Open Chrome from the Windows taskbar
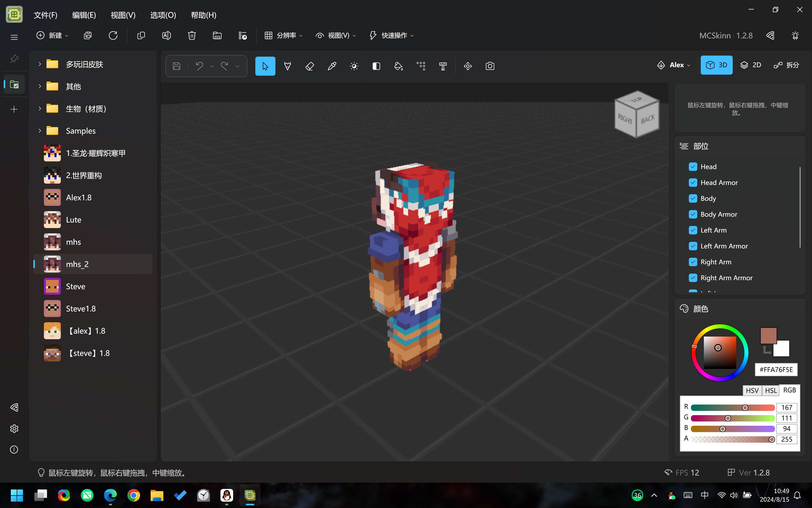This screenshot has height=508, width=812. click(133, 495)
